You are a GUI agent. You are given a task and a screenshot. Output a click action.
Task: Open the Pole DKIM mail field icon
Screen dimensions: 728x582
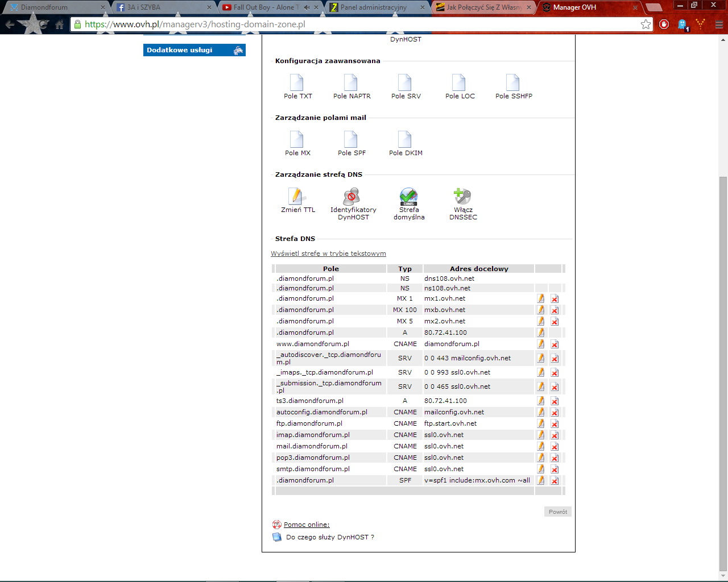coord(405,140)
